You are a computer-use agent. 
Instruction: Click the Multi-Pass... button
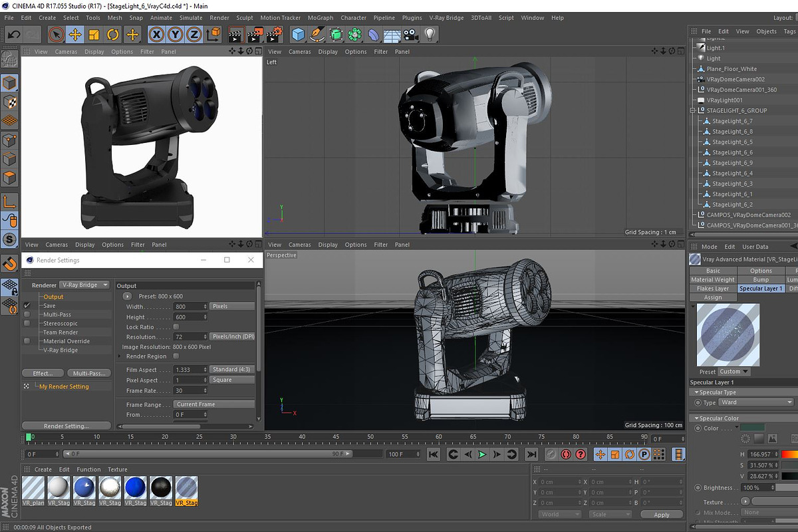click(88, 373)
